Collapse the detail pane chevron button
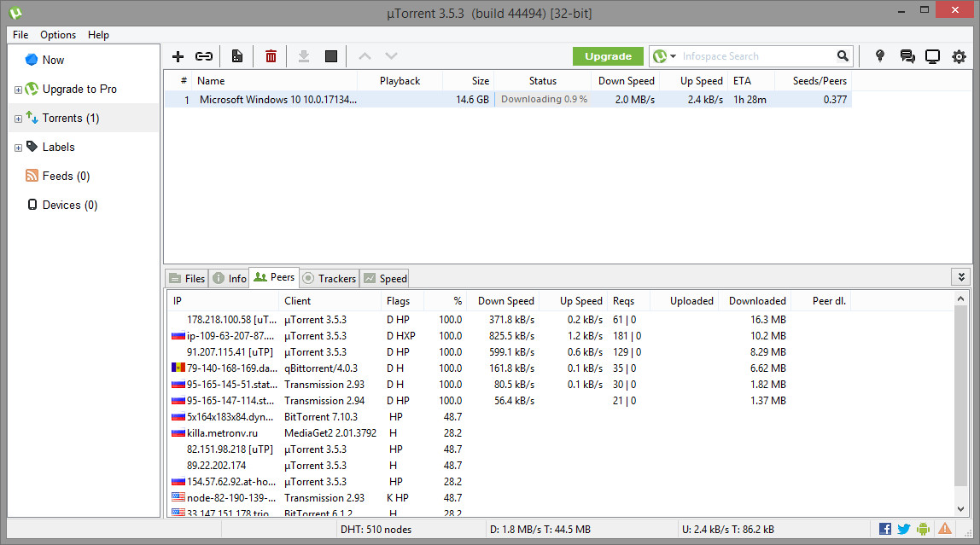The width and height of the screenshot is (980, 545). (x=961, y=276)
